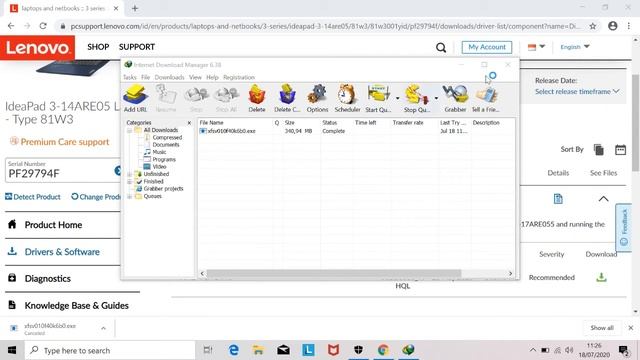Click Internet Download Manager taskbar icon
Screen dimensions: 640x360
pyautogui.click(x=408, y=350)
